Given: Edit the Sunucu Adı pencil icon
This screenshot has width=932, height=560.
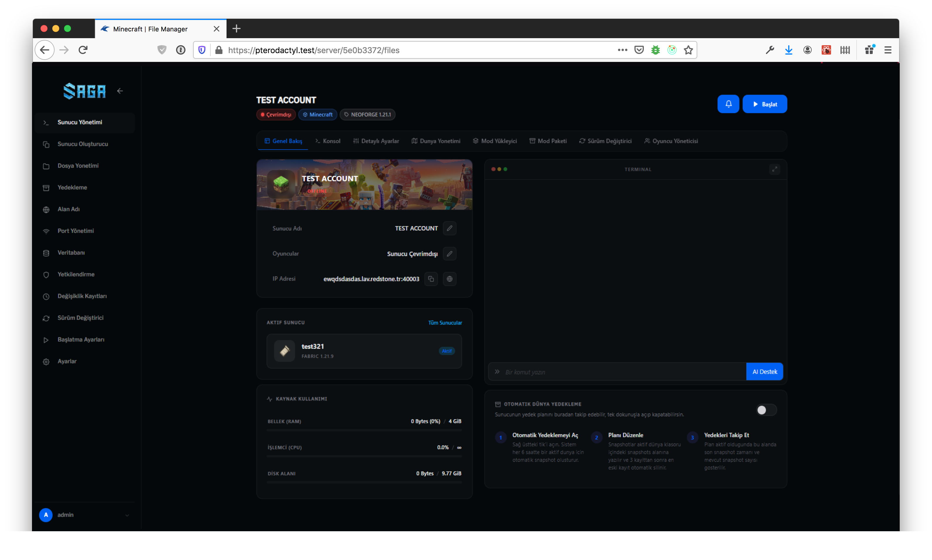Looking at the screenshot, I should [x=449, y=228].
